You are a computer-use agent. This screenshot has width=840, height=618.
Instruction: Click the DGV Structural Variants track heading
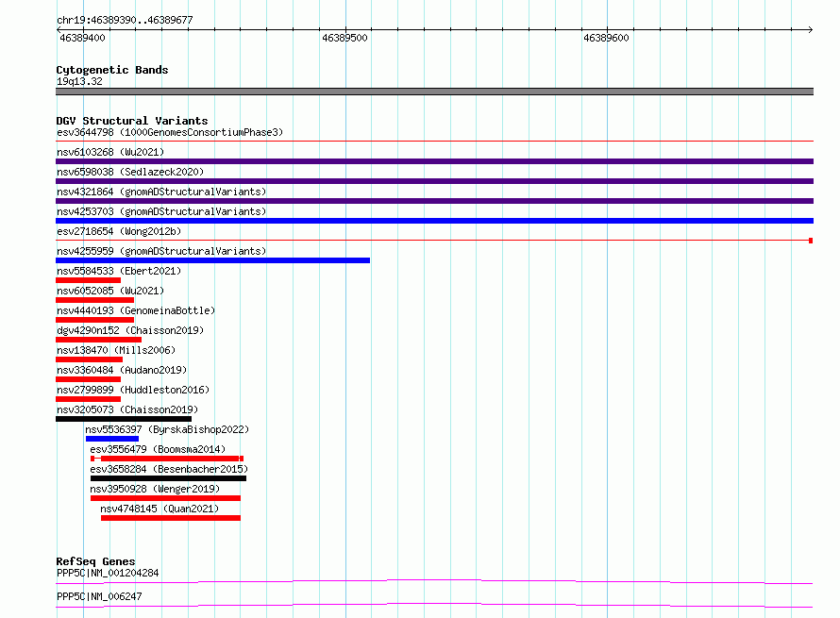click(x=132, y=121)
